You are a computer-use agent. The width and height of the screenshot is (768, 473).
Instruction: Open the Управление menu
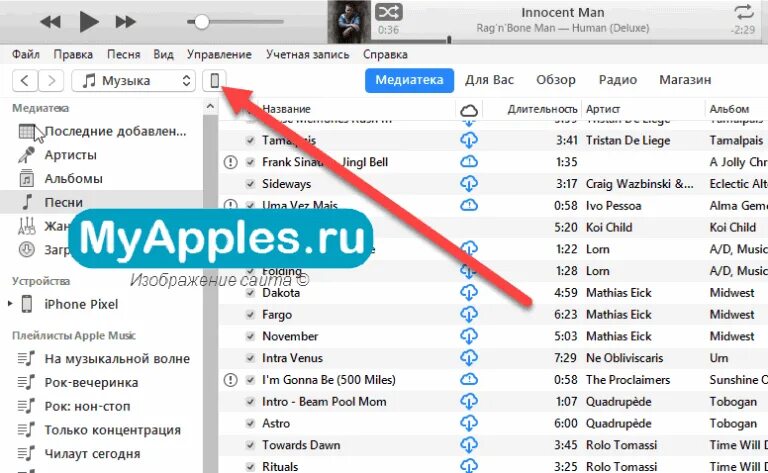[x=219, y=54]
